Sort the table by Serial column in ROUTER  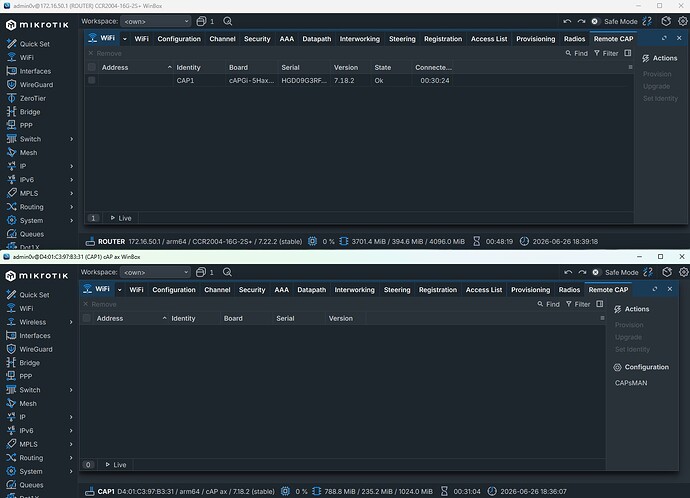coord(290,67)
